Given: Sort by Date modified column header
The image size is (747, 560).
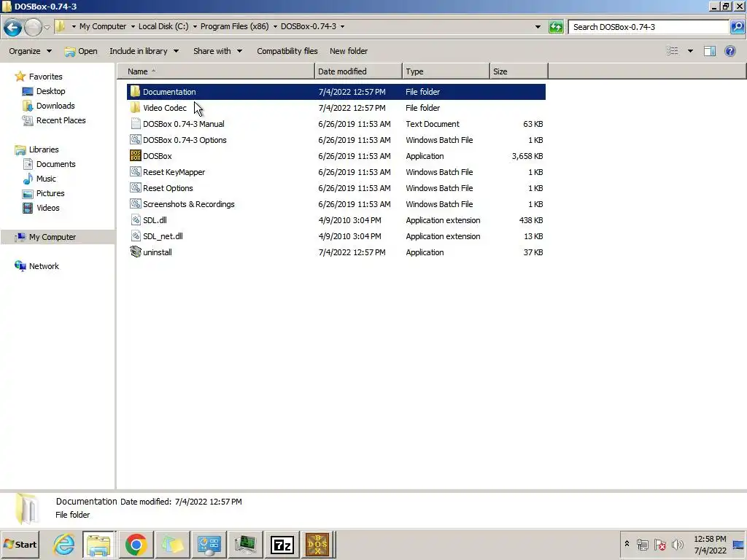Looking at the screenshot, I should 358,71.
